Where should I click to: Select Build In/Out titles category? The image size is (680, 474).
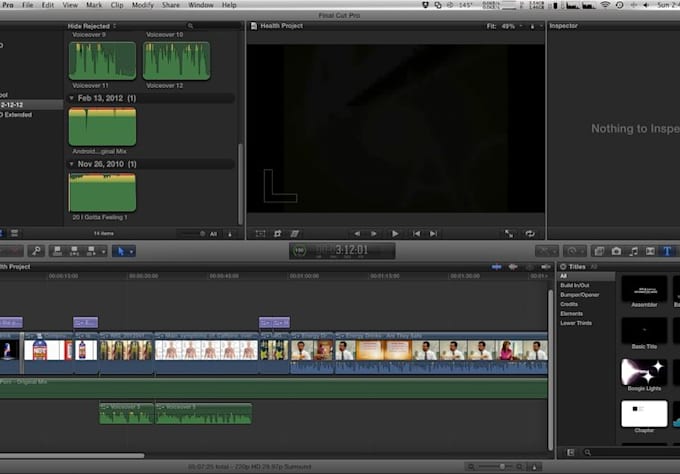[x=575, y=285]
